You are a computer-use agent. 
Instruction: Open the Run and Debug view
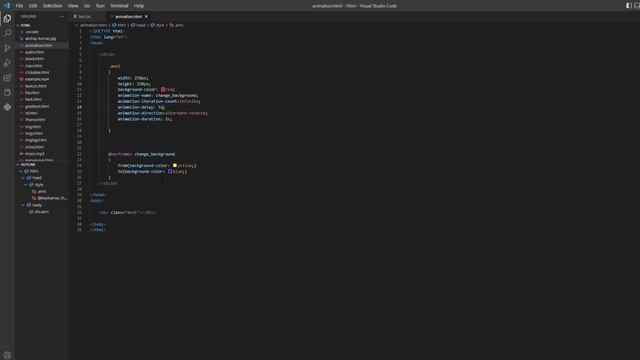pos(7,63)
